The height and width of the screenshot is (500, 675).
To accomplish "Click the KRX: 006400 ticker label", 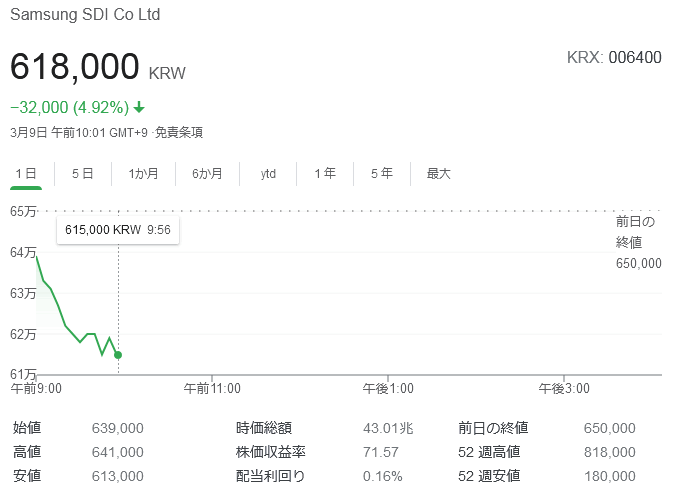I will (613, 57).
